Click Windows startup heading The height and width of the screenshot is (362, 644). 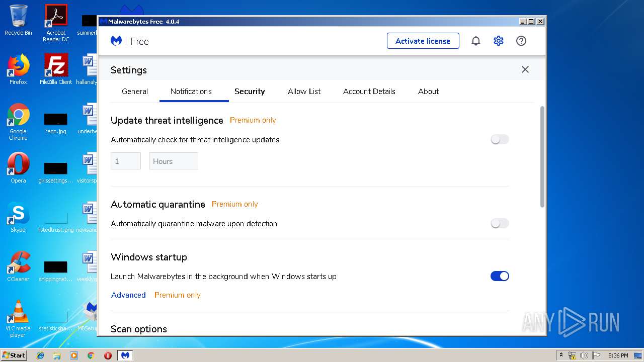point(149,257)
